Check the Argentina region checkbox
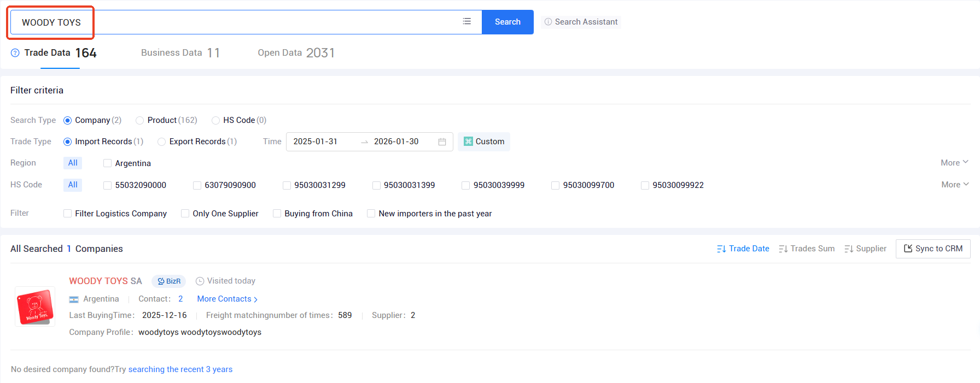Viewport: 980px width, 383px height. 107,163
